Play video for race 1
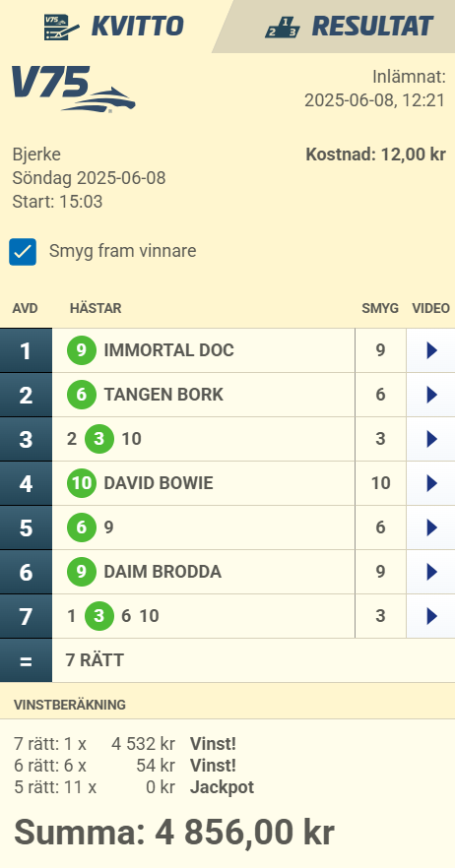The width and height of the screenshot is (455, 868). point(431,350)
